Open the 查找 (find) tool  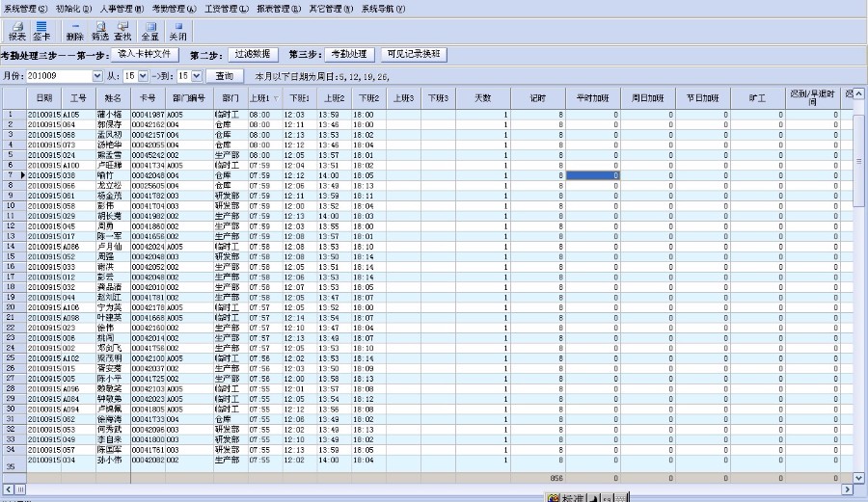tap(122, 31)
